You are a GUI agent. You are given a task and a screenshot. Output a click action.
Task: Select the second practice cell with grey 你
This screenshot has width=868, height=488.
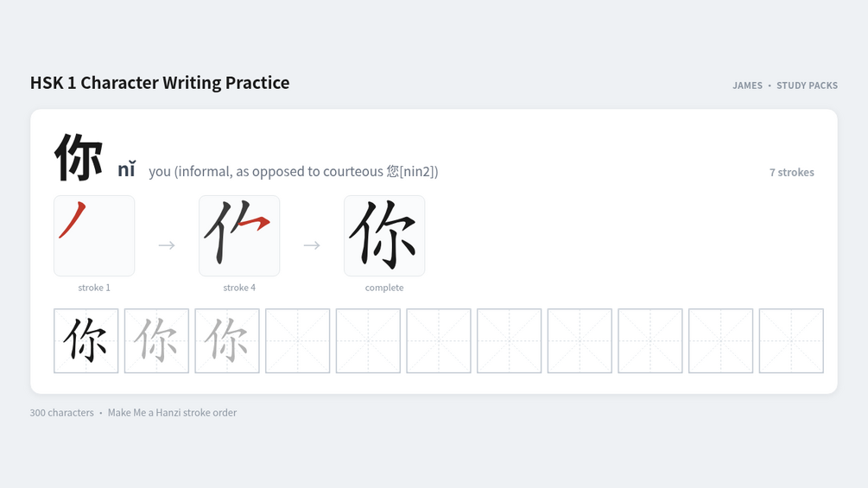[156, 341]
